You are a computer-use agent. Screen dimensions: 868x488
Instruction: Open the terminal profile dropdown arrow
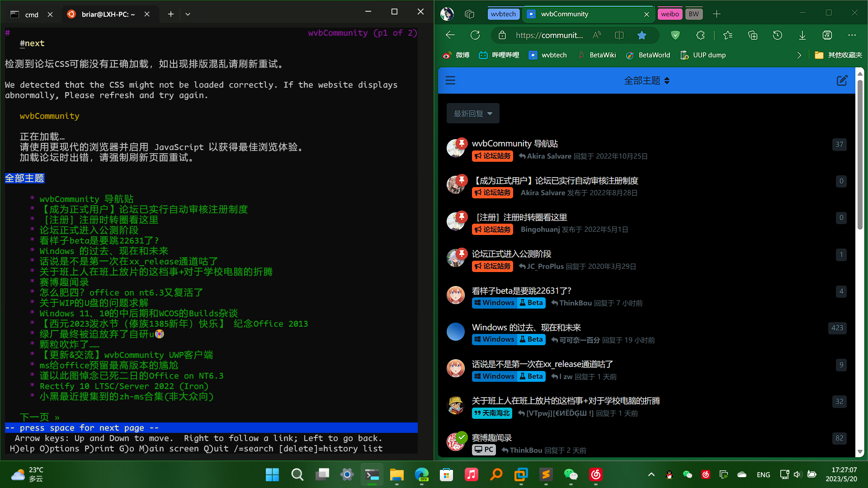click(x=188, y=14)
